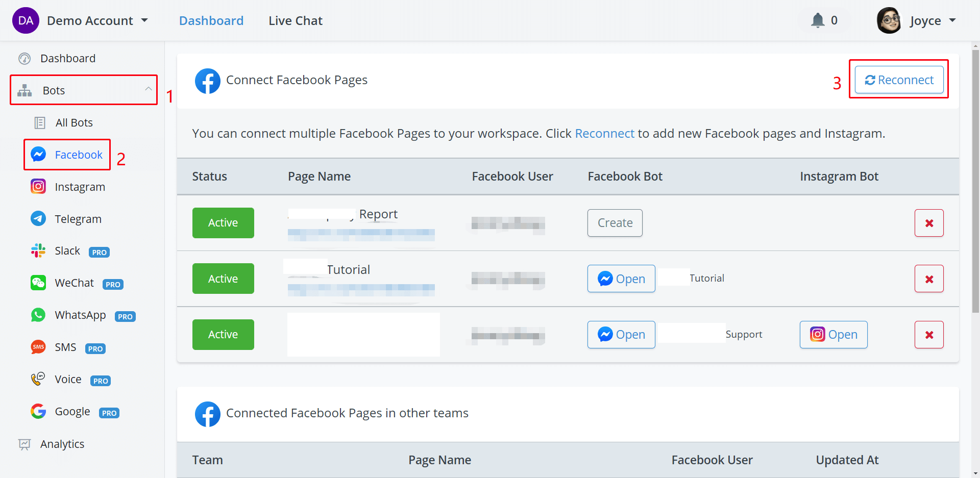Click the Instagram logo in sidebar
The width and height of the screenshot is (980, 478).
[x=38, y=186]
